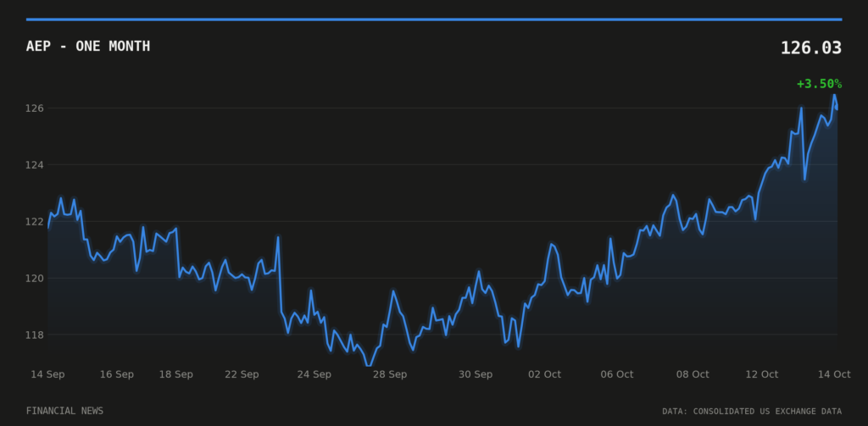Click the 12 Oct date label
Screen dimensions: 868x426
[762, 374]
